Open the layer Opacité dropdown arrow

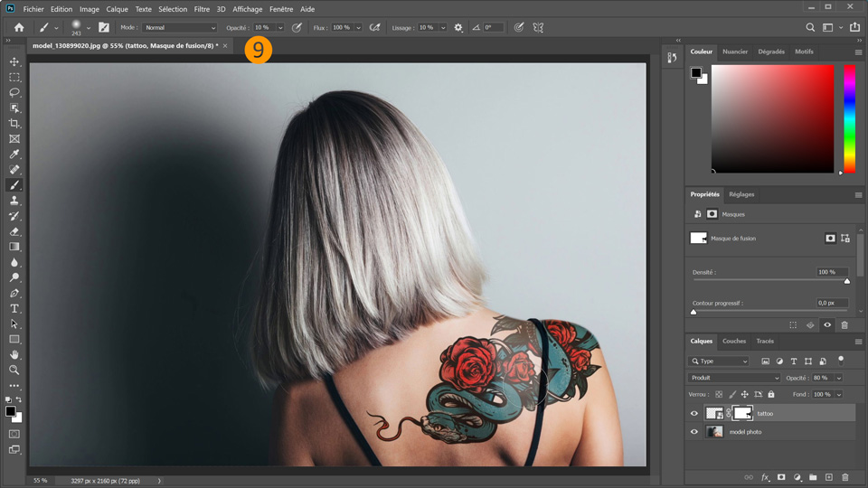[x=839, y=378]
